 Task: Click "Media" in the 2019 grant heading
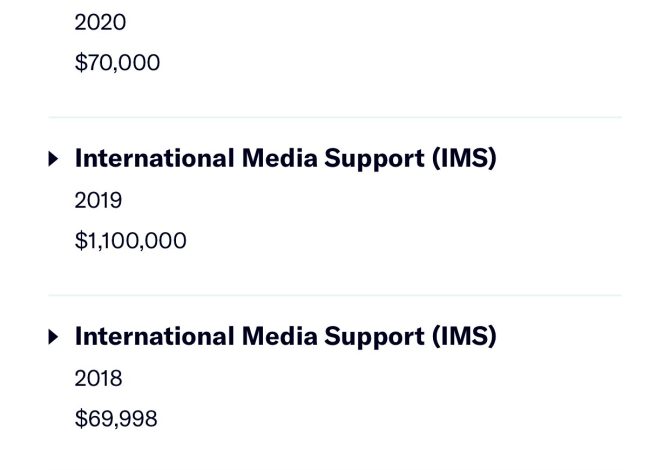(279, 158)
